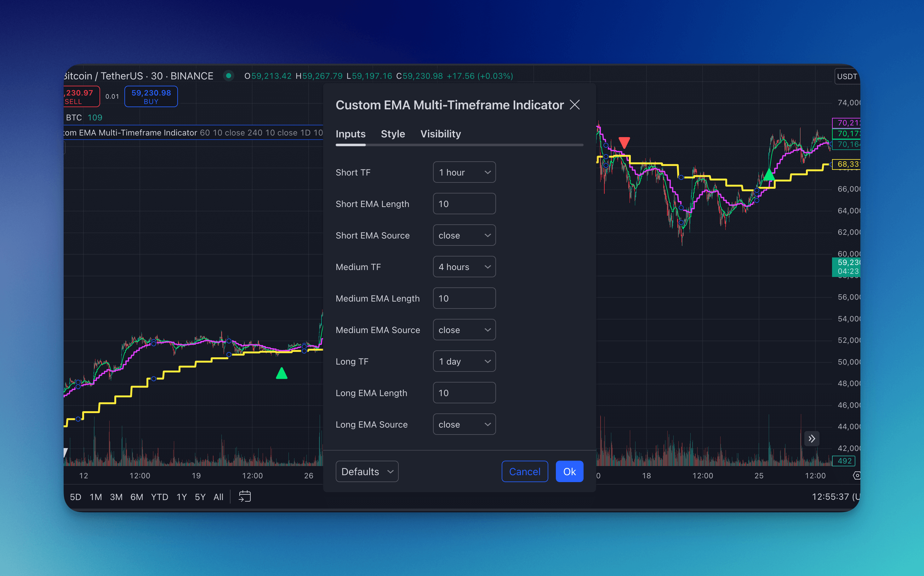Expand the Medium TF dropdown to 4 hours

tap(464, 267)
